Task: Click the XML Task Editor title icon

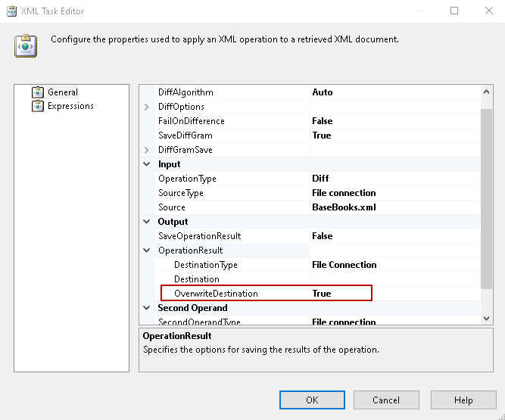Action: click(12, 11)
